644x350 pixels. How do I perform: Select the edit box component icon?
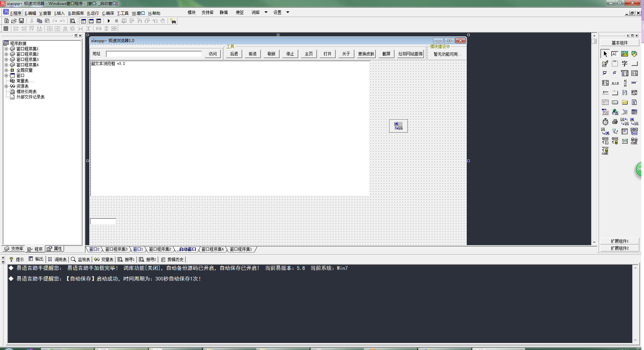[x=615, y=54]
